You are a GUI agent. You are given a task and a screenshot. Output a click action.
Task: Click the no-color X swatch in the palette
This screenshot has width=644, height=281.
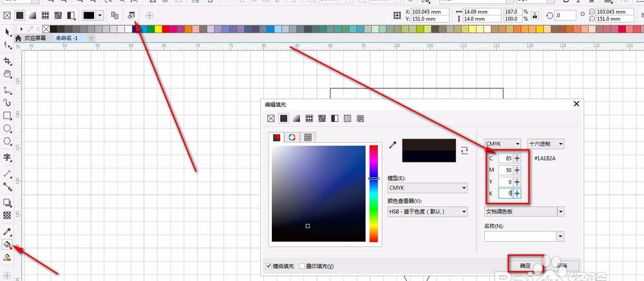(46, 29)
